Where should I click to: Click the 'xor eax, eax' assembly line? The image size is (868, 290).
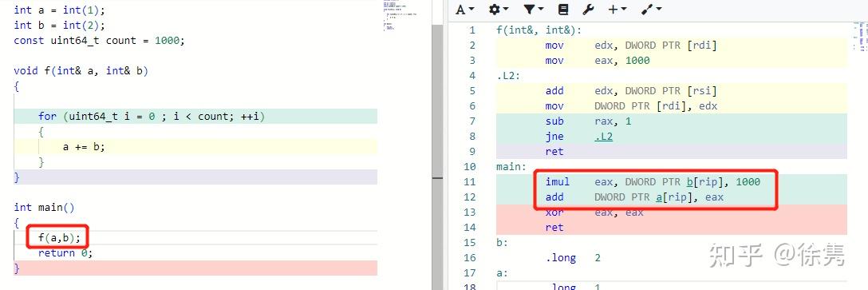[594, 213]
